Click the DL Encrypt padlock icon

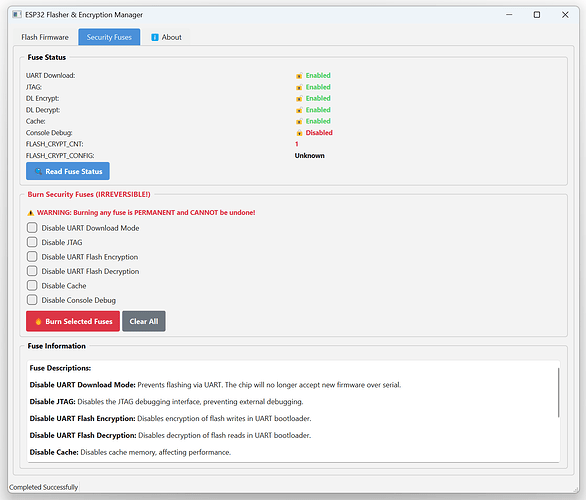pyautogui.click(x=299, y=99)
